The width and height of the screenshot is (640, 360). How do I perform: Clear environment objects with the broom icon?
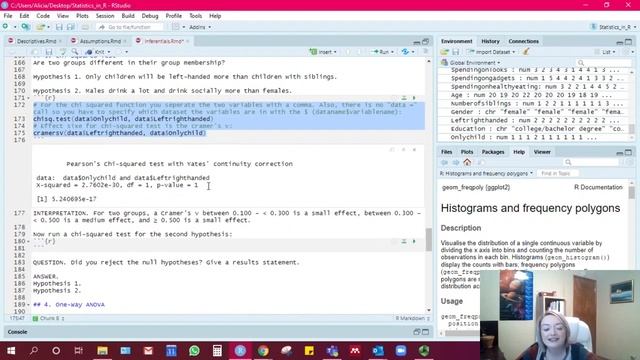pos(526,52)
